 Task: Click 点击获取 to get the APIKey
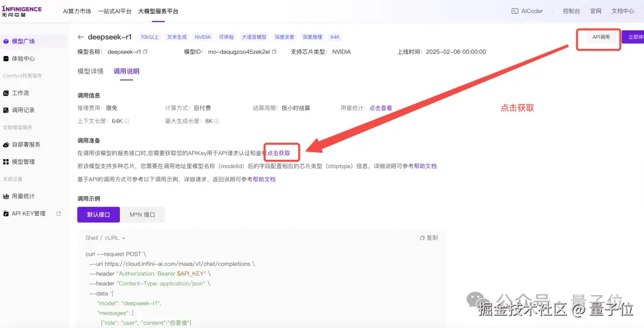(279, 153)
